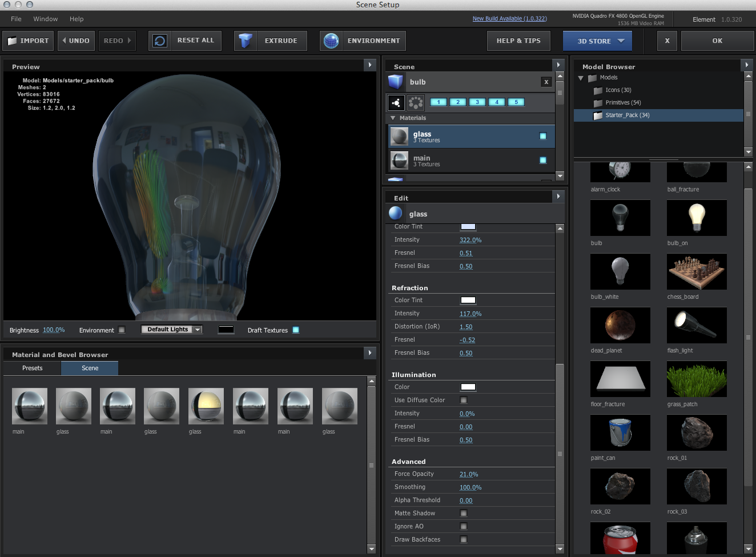Click the Import folder icon button
The image size is (756, 557).
(x=13, y=41)
